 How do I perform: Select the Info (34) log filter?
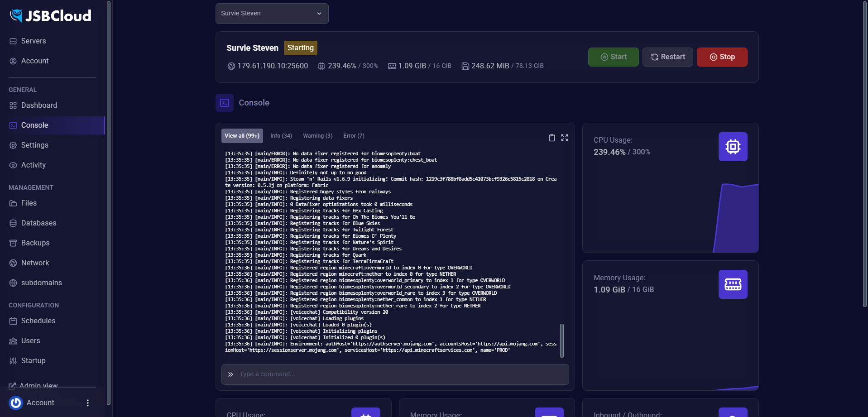coord(281,136)
